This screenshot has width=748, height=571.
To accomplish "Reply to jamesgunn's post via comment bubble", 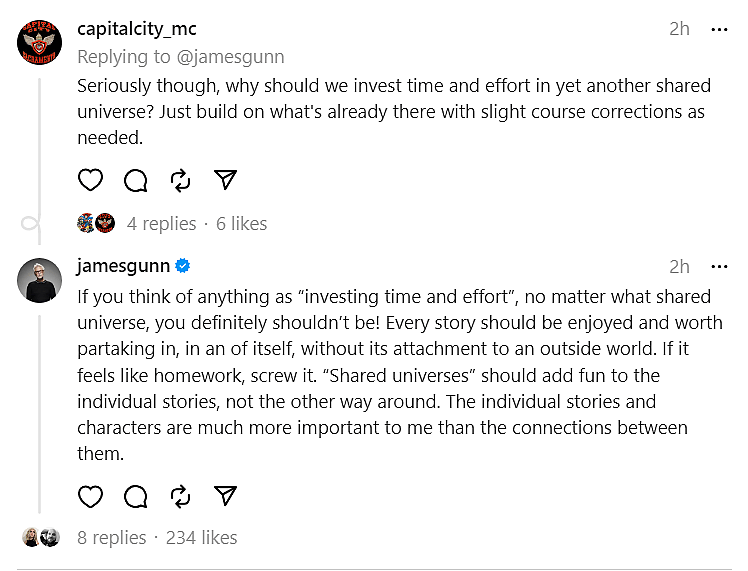I will click(135, 495).
